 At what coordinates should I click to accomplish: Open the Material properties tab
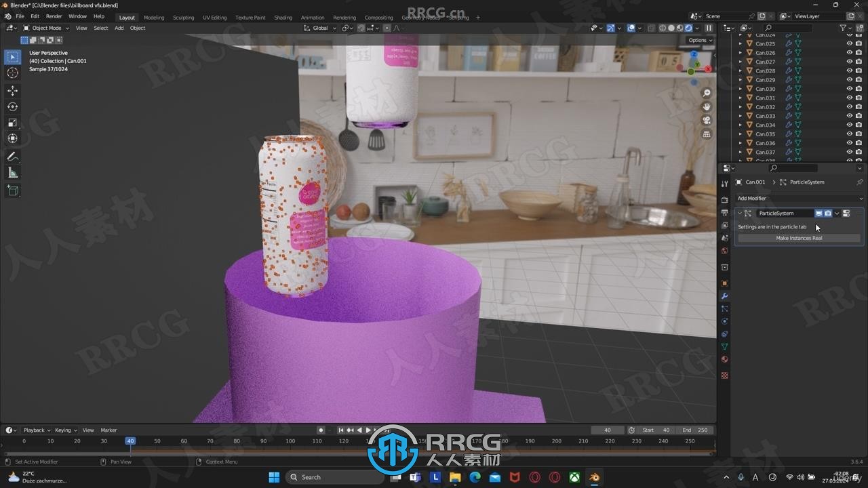point(724,359)
